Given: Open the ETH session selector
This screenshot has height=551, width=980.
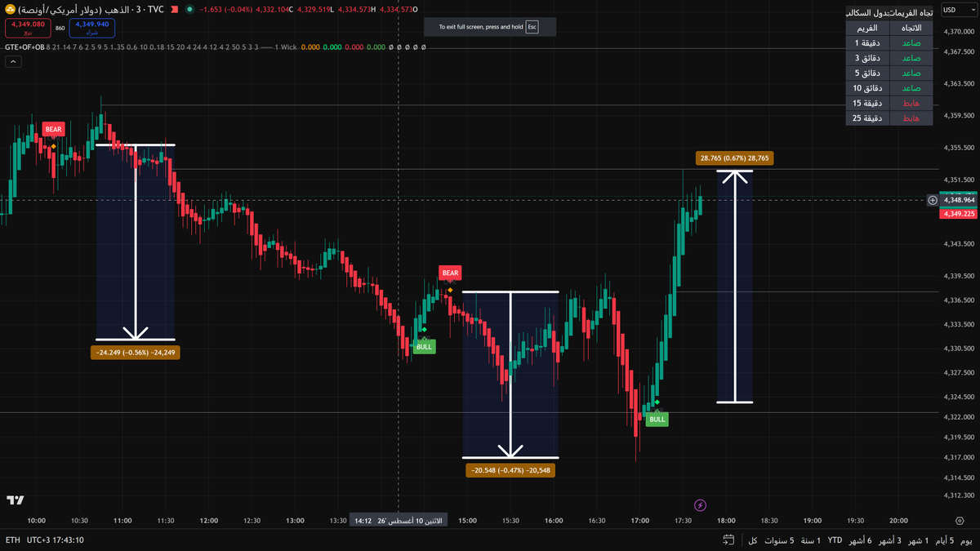Looking at the screenshot, I should click(12, 540).
